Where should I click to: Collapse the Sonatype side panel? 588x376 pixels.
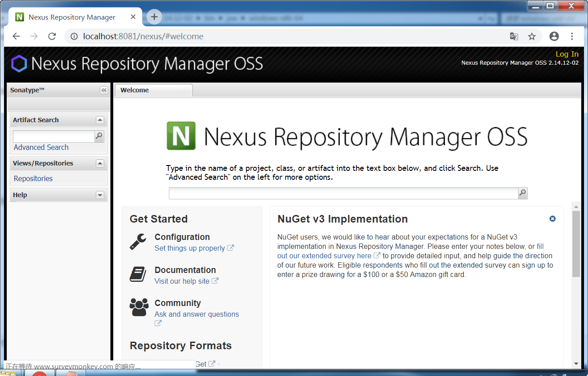tap(104, 90)
